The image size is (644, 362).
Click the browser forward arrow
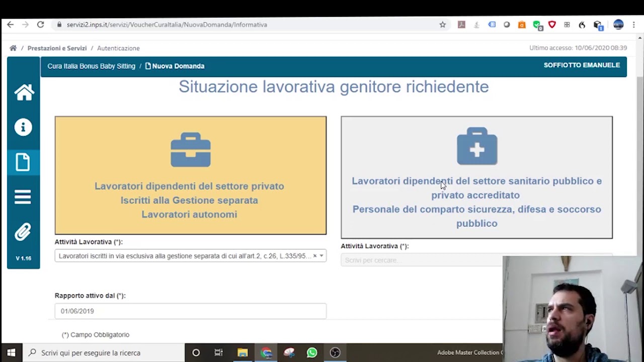point(25,25)
